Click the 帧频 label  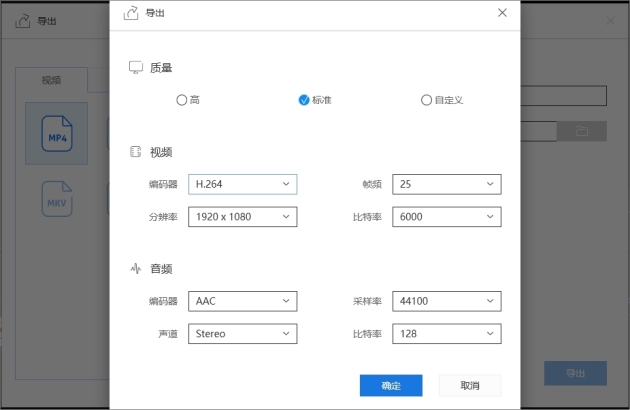(x=372, y=184)
